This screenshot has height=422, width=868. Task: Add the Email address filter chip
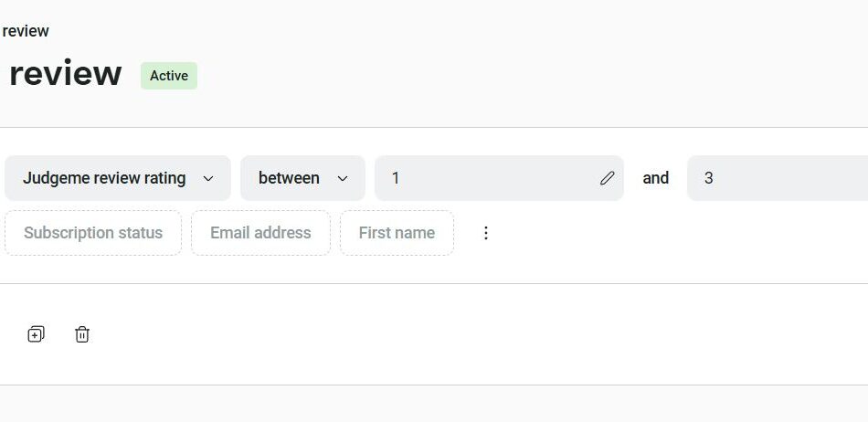(260, 233)
